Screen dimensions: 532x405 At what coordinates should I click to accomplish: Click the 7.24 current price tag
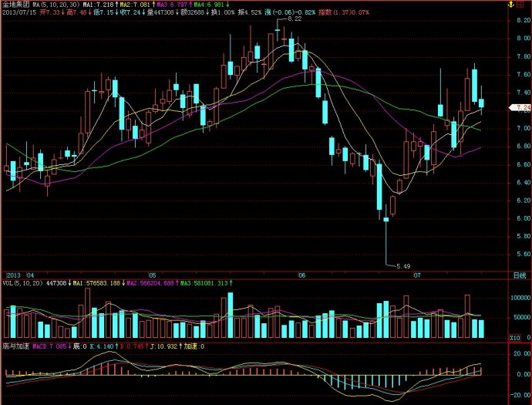pos(521,108)
